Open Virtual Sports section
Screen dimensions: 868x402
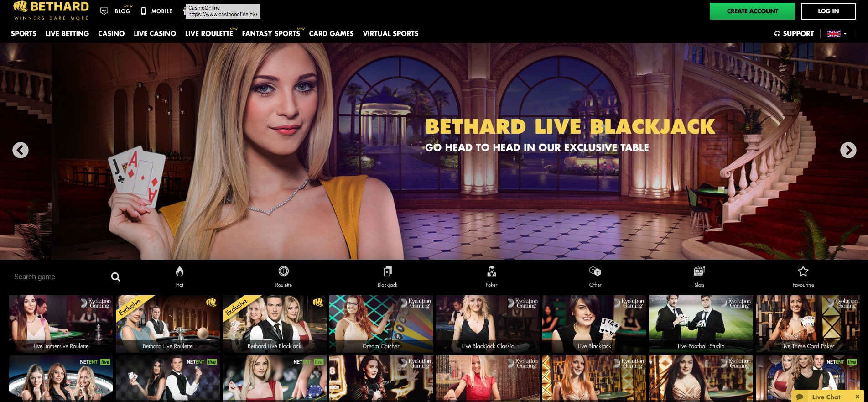coord(390,34)
